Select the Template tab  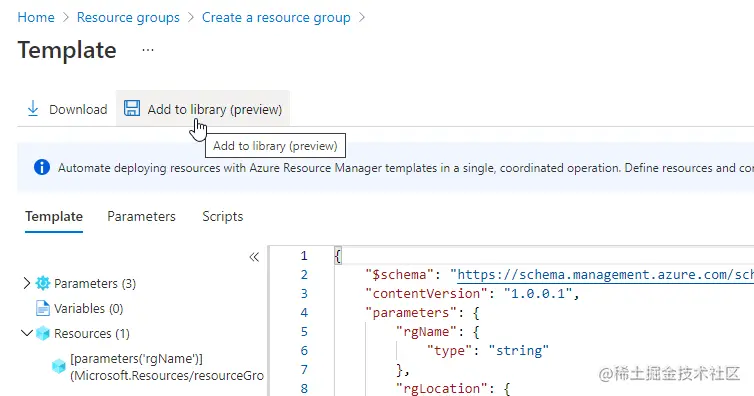tap(54, 216)
